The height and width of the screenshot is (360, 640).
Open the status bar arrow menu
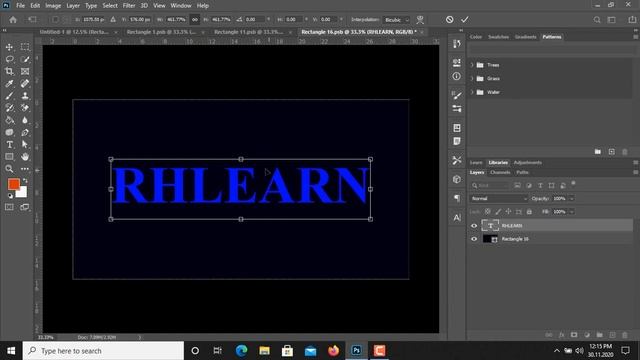(140, 338)
